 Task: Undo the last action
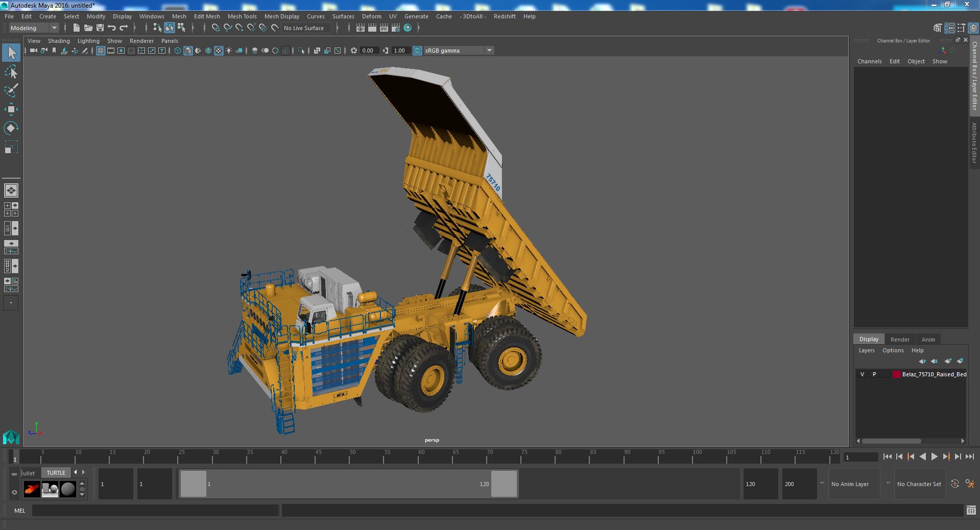click(112, 28)
